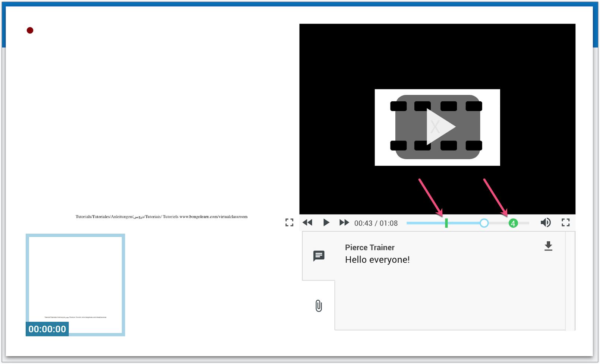
Task: Click the 00:00:00 timestamp label on thumbnail
Action: tap(47, 329)
